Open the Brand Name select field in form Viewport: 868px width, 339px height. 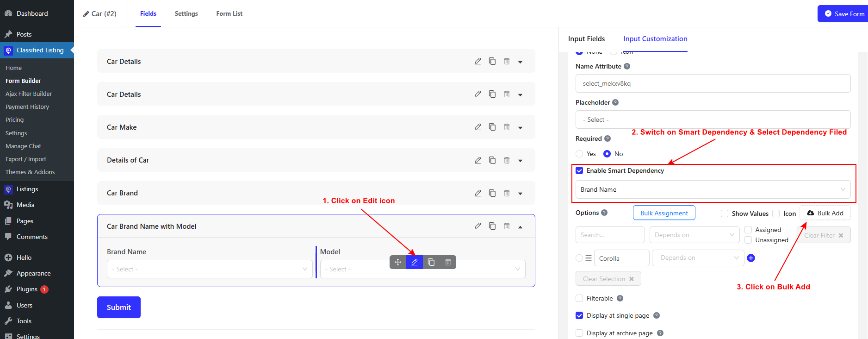coord(210,269)
